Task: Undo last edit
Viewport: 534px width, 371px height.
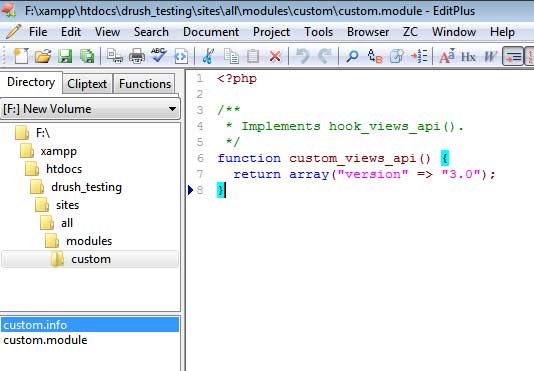Action: click(x=302, y=56)
